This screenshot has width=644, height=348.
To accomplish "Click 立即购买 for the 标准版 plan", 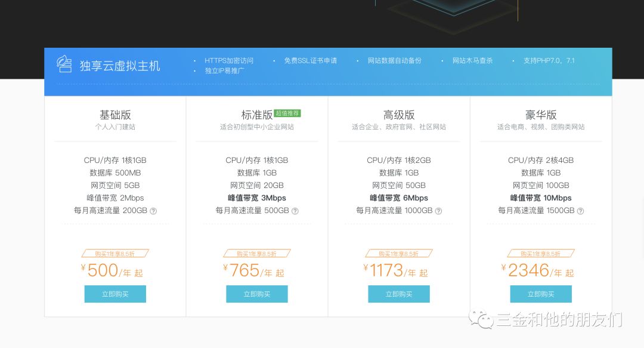I will (256, 294).
